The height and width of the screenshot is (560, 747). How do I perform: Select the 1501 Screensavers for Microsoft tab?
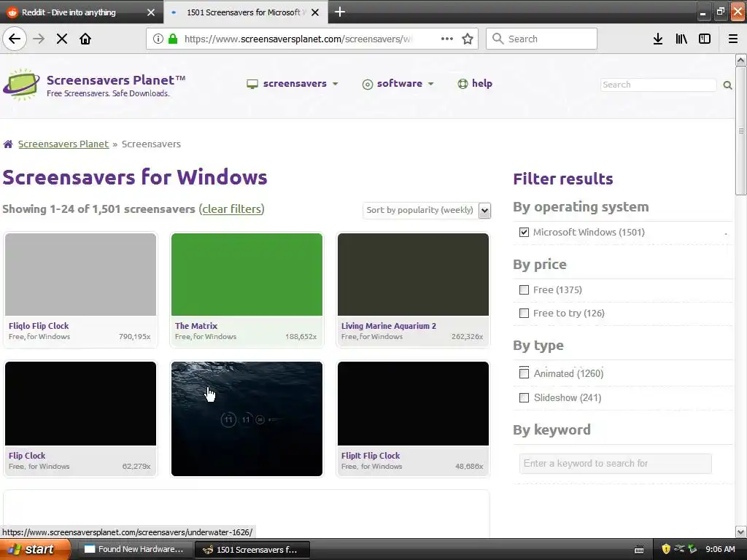[245, 12]
